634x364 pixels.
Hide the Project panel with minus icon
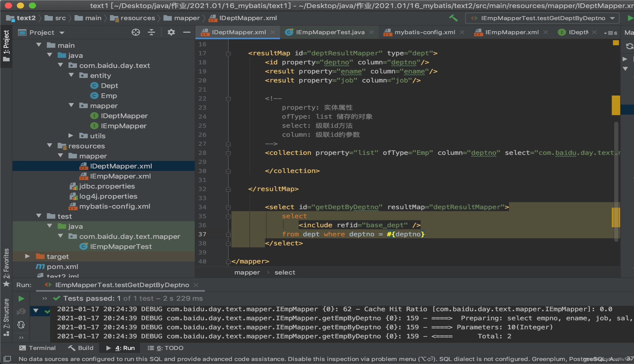pos(187,32)
